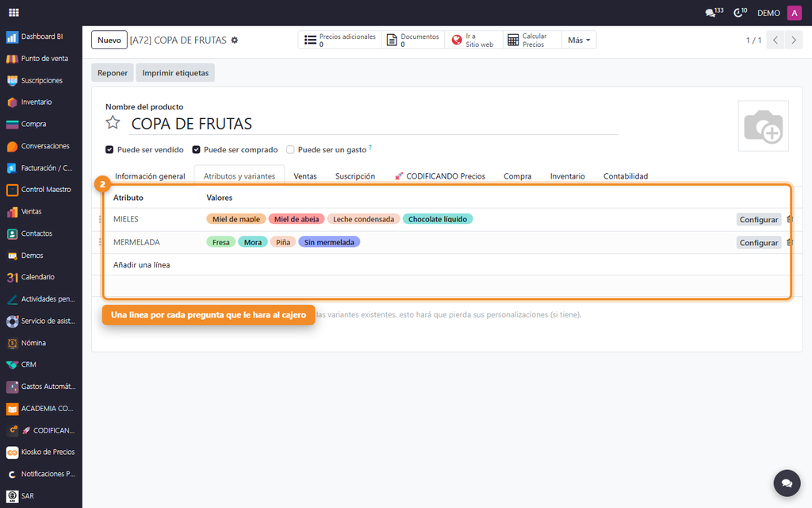The width and height of the screenshot is (812, 508).
Task: Click Imprimir etiquetas button
Action: [175, 72]
